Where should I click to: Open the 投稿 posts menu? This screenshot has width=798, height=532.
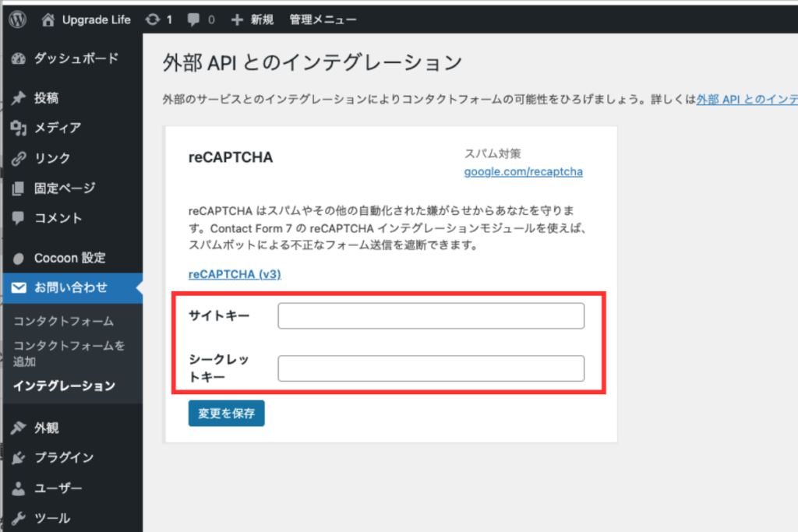(x=46, y=98)
